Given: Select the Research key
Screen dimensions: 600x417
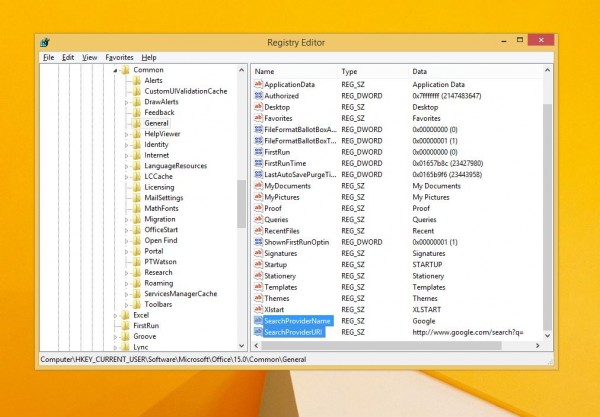Looking at the screenshot, I should coord(158,272).
